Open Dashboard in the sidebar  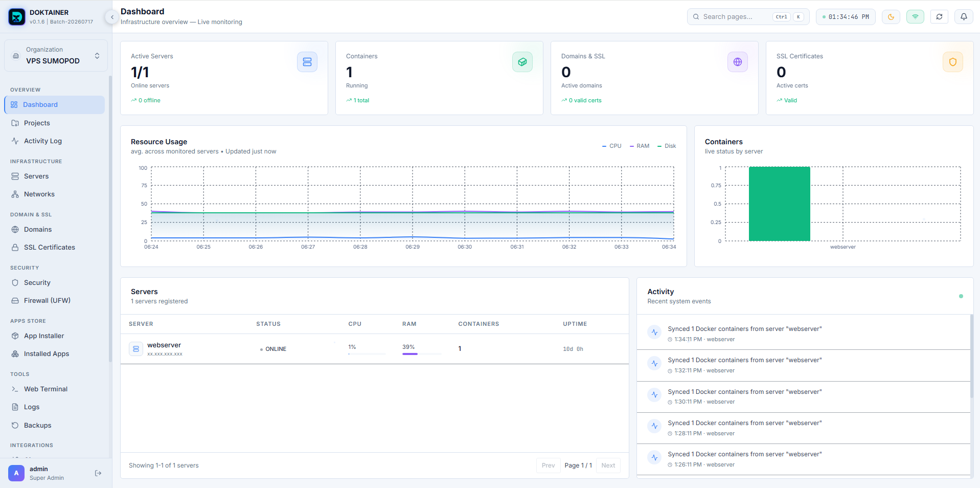coord(55,105)
